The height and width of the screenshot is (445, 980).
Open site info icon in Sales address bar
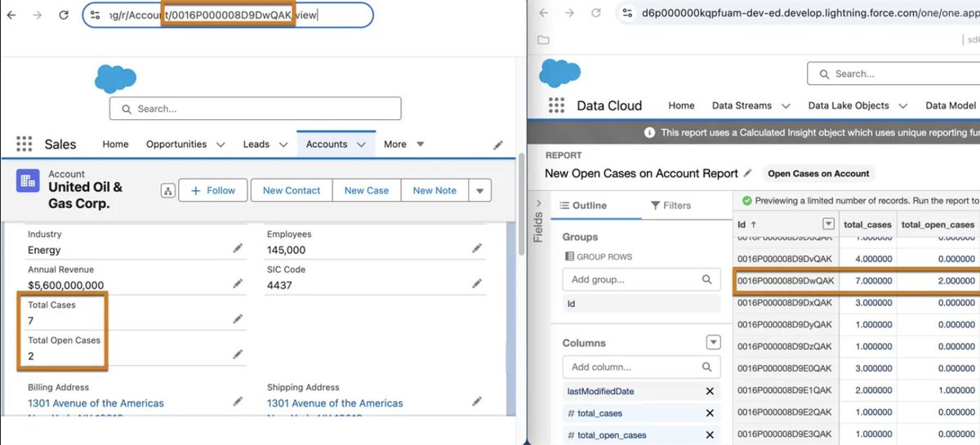tap(96, 15)
